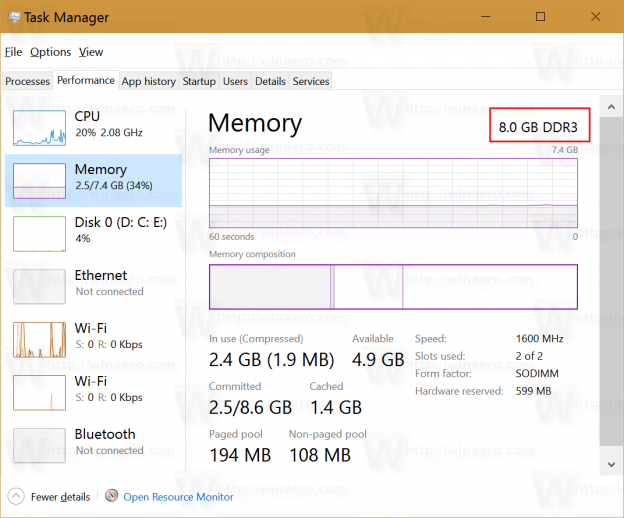Screen dimensions: 624x518
Task: Switch to the Performance tab
Action: coord(86,80)
